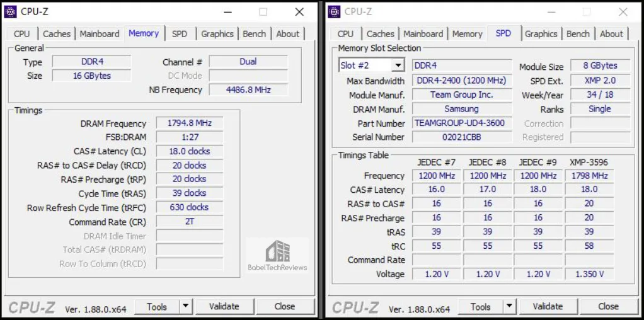Click the NB Frequency value 4486.8 MHz

click(x=248, y=89)
